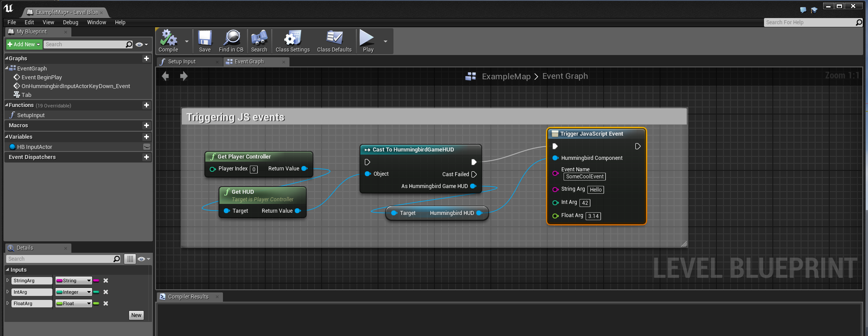Open StringArg type dropdown
Image resolution: width=868 pixels, height=336 pixels.
click(x=74, y=281)
